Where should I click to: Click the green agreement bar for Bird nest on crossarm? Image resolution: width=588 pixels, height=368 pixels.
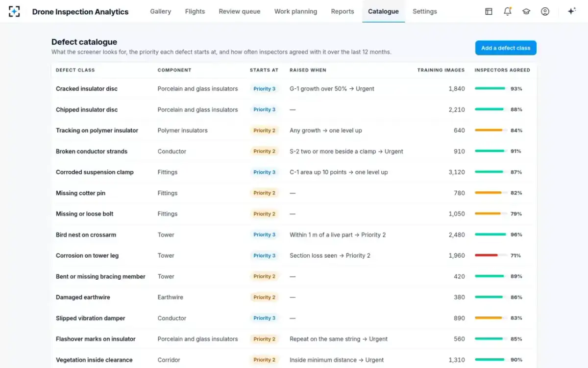tap(490, 235)
